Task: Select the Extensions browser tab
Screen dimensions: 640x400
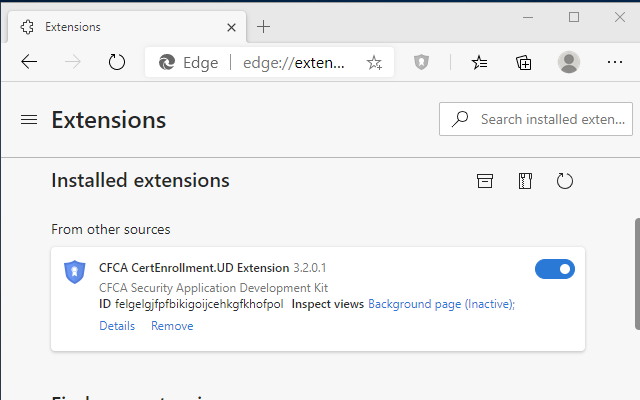Action: pos(120,26)
